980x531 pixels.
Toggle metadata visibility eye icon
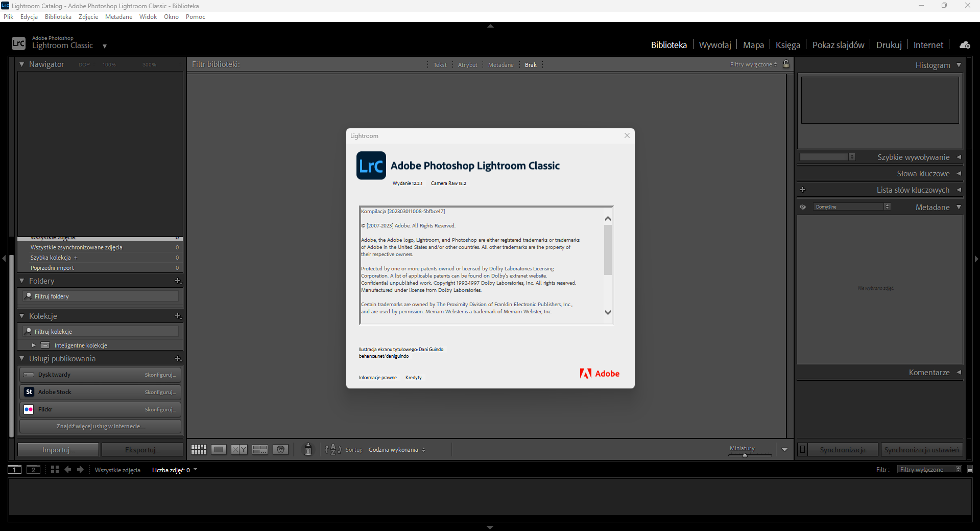(x=803, y=207)
